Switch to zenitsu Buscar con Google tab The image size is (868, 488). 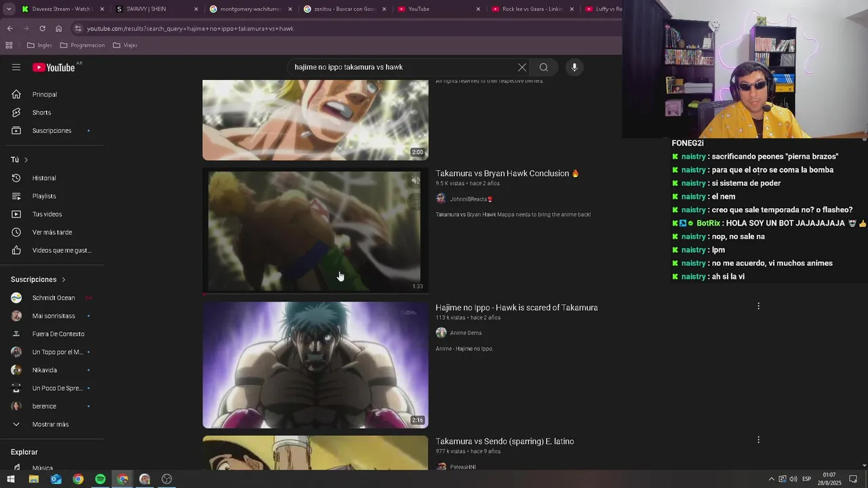(344, 9)
